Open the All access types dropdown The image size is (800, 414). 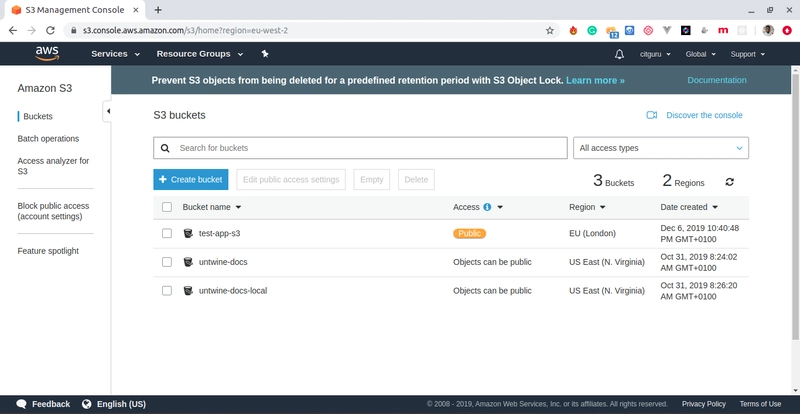661,148
